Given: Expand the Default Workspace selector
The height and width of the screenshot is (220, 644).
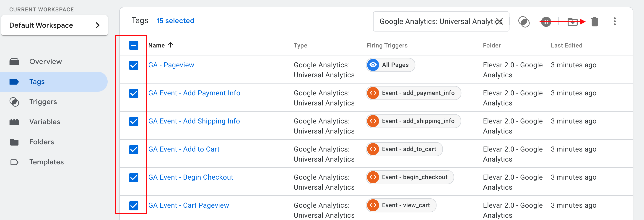Looking at the screenshot, I should click(55, 25).
